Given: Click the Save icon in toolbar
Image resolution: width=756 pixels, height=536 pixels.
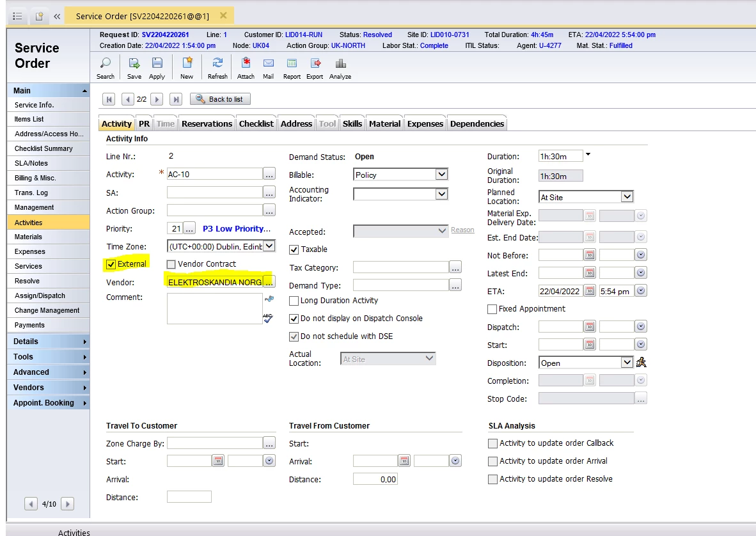Looking at the screenshot, I should (134, 64).
